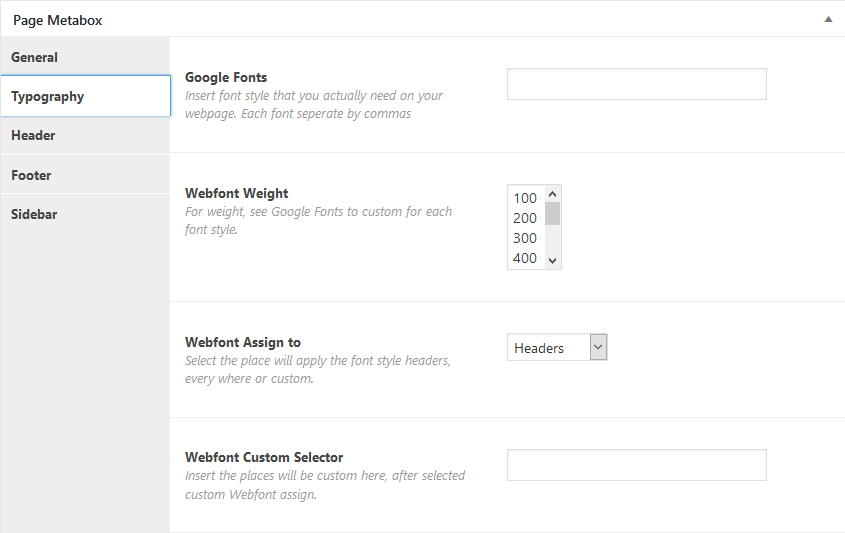Click the weight list scroll down arrow
The width and height of the screenshot is (845, 533).
[x=552, y=260]
